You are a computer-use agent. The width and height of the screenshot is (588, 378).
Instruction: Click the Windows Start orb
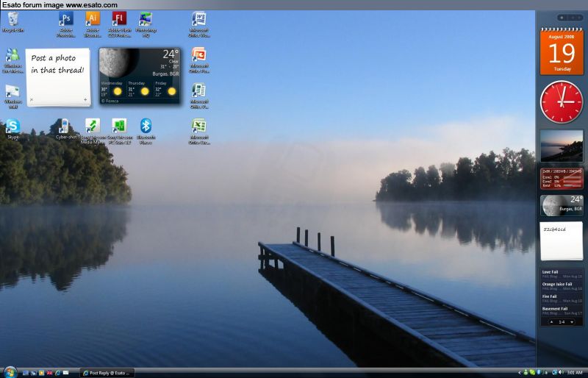coord(10,373)
